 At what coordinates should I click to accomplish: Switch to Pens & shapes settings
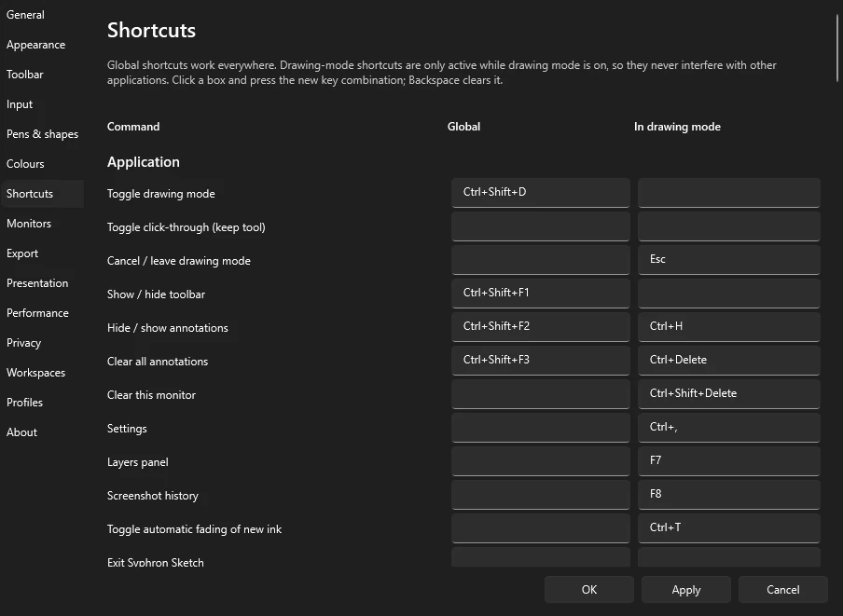42,134
